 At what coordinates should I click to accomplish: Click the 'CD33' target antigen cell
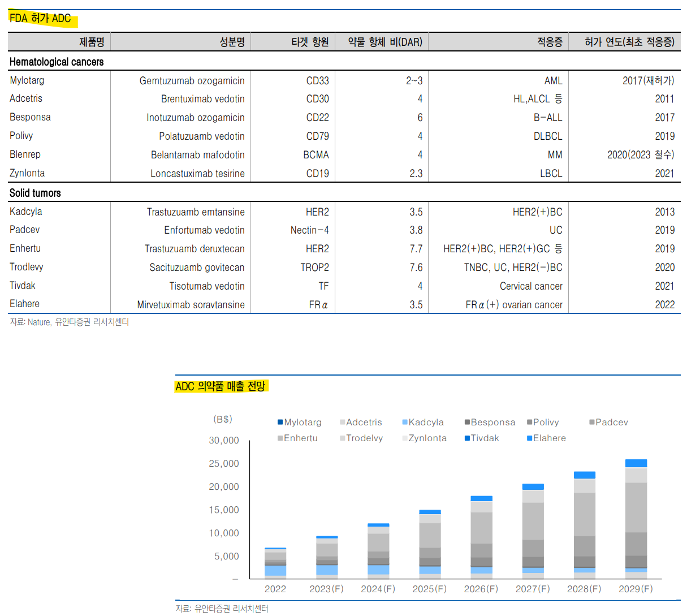click(318, 81)
